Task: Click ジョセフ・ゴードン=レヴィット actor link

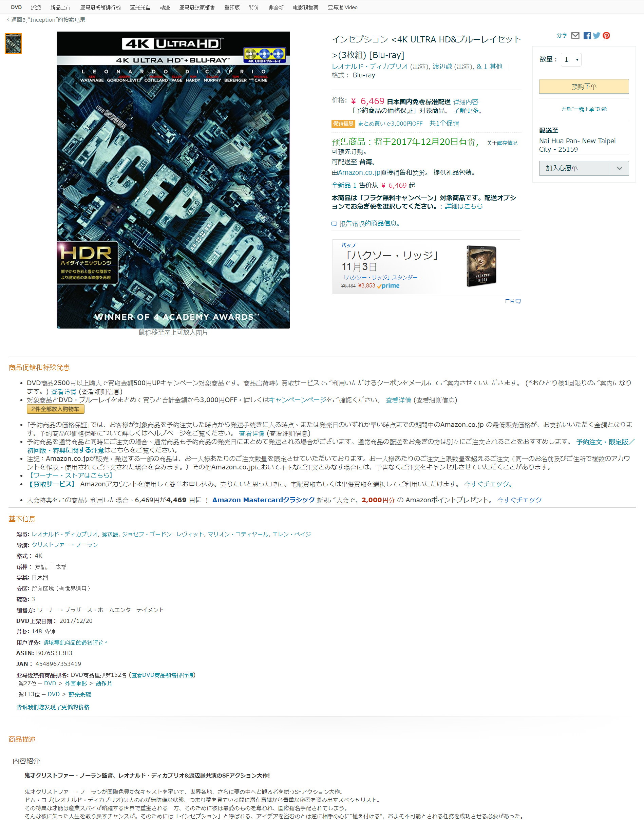Action: click(x=163, y=535)
